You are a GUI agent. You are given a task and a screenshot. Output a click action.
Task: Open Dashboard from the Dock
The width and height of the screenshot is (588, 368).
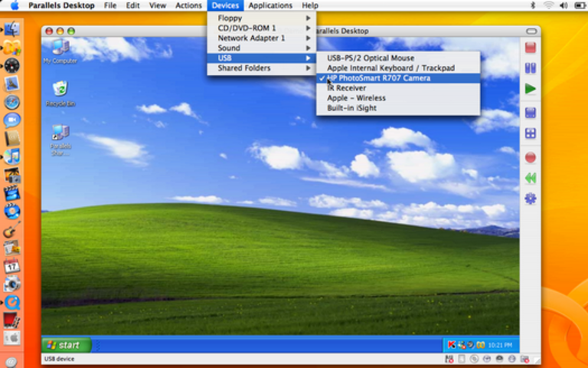tap(11, 66)
